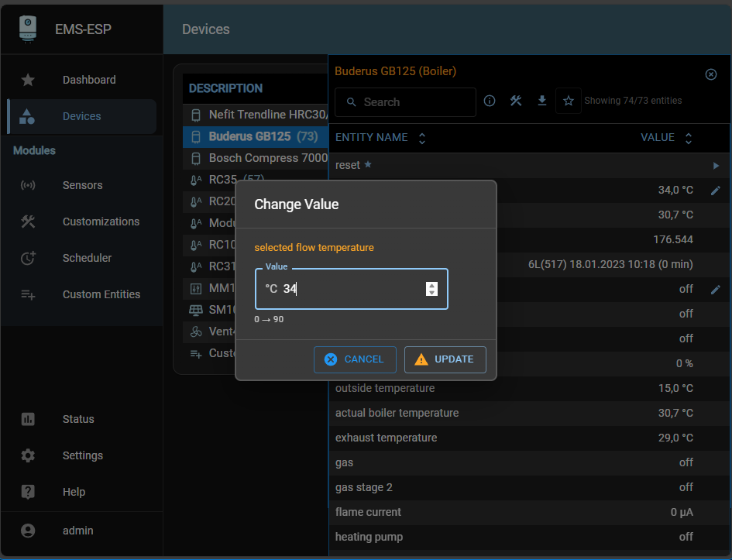Edit the 34,0 °C value pencil icon
This screenshot has height=560, width=732.
(x=715, y=190)
